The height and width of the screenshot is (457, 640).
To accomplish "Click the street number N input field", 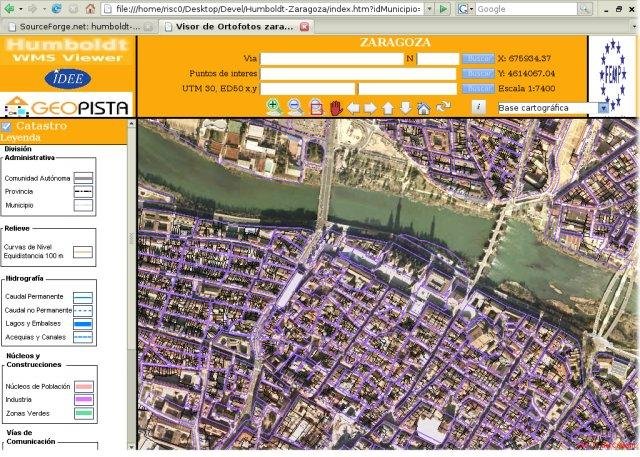I will (x=438, y=59).
